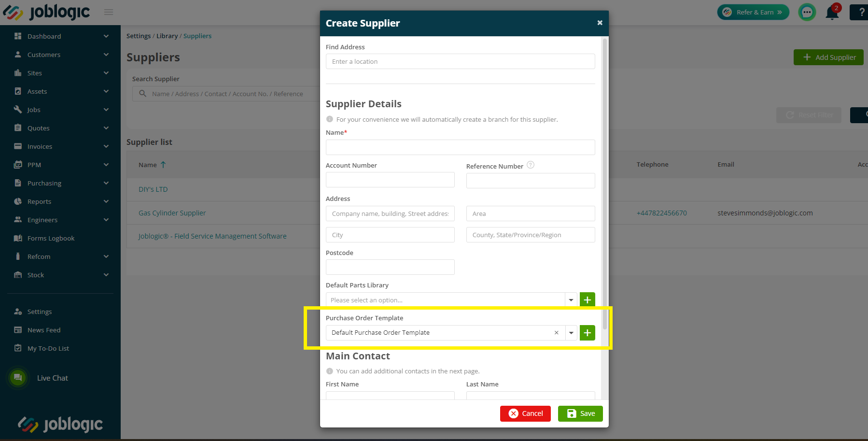Screen dimensions: 868x441
Task: Open the DIY's LTD supplier link
Action: [x=153, y=189]
